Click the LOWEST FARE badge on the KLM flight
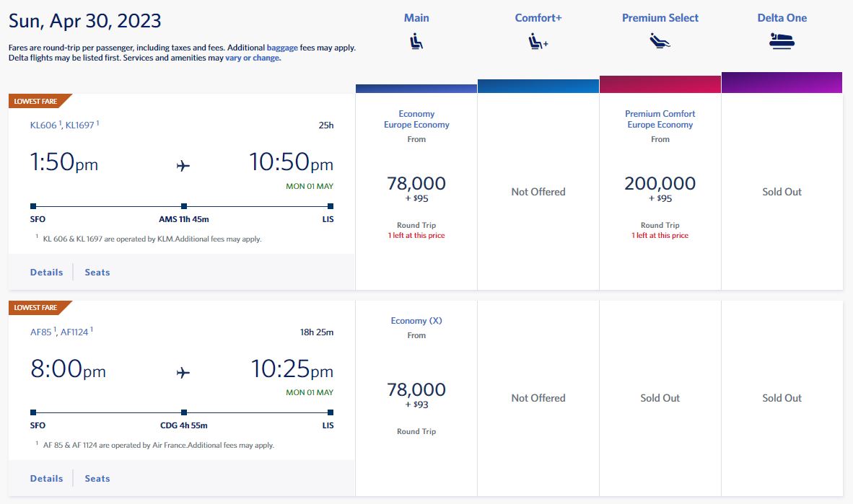Viewport: 853px width, 504px height. coord(36,101)
